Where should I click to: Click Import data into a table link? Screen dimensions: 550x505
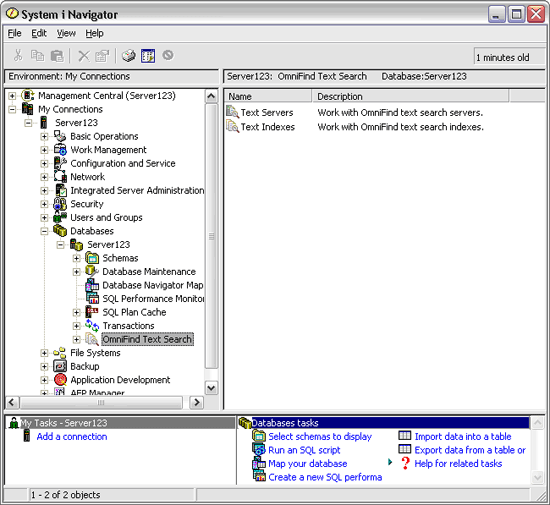[463, 437]
